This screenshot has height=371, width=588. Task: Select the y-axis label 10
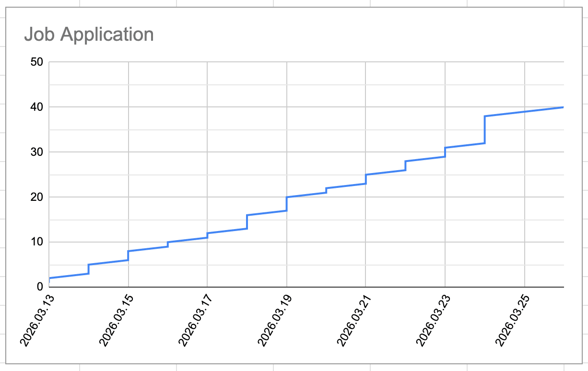[36, 242]
